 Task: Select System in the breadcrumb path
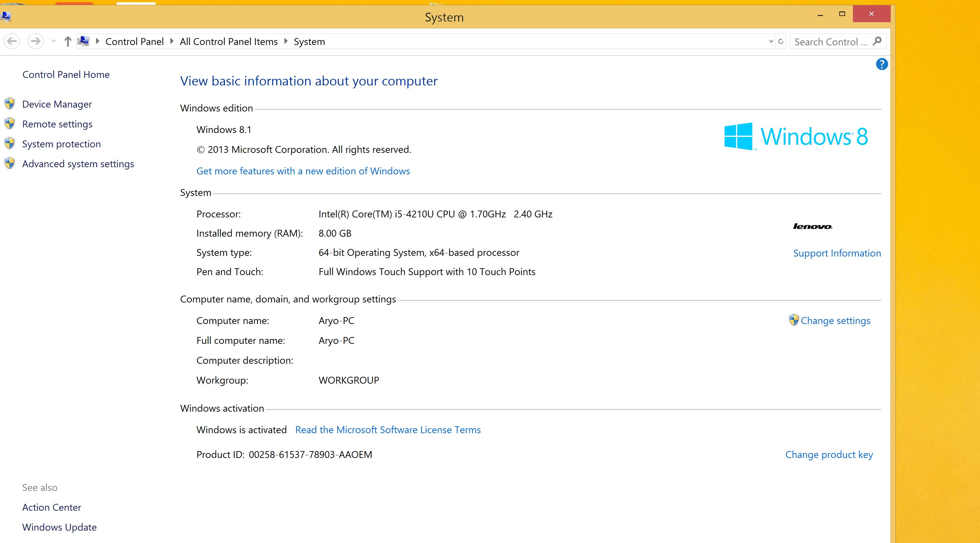309,41
